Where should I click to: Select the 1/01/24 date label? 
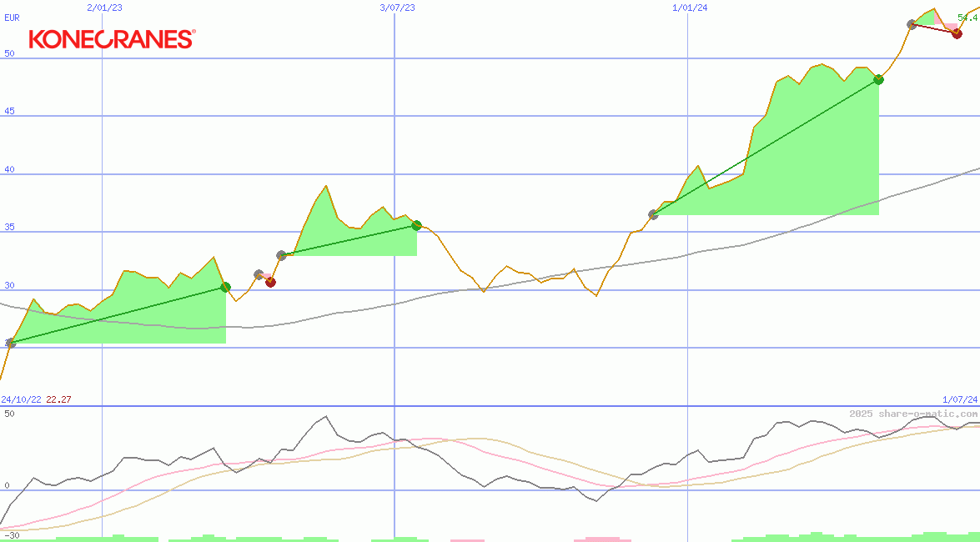(x=690, y=8)
